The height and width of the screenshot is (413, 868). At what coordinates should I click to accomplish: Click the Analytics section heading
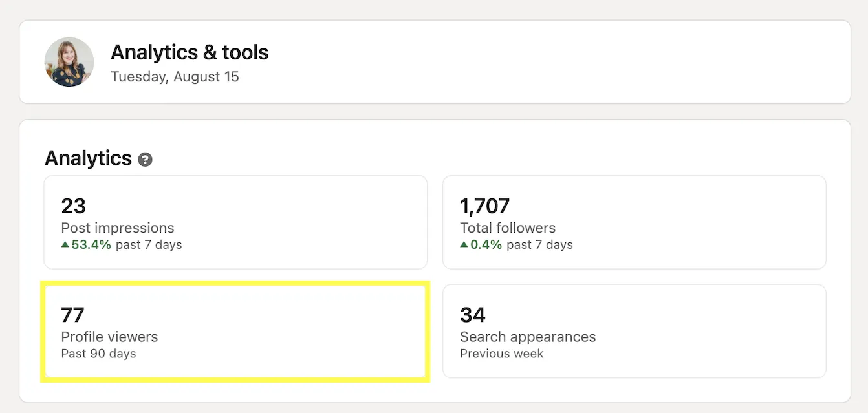88,158
